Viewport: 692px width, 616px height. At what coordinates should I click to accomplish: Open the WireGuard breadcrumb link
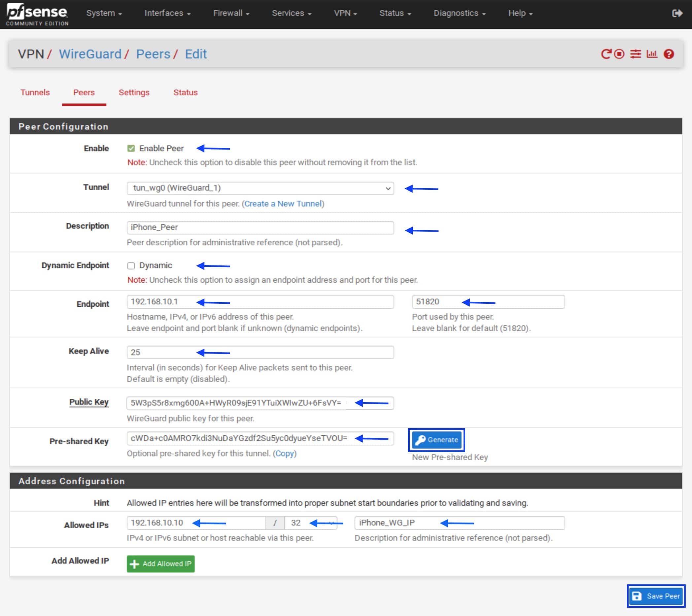pyautogui.click(x=90, y=54)
